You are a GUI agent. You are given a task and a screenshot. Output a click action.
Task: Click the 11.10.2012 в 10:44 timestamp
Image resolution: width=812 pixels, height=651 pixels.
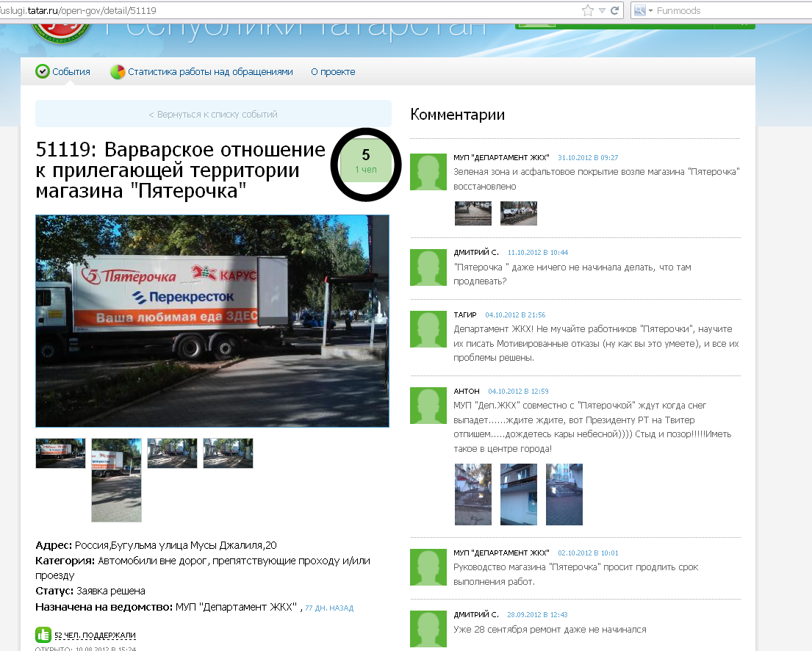pos(537,253)
